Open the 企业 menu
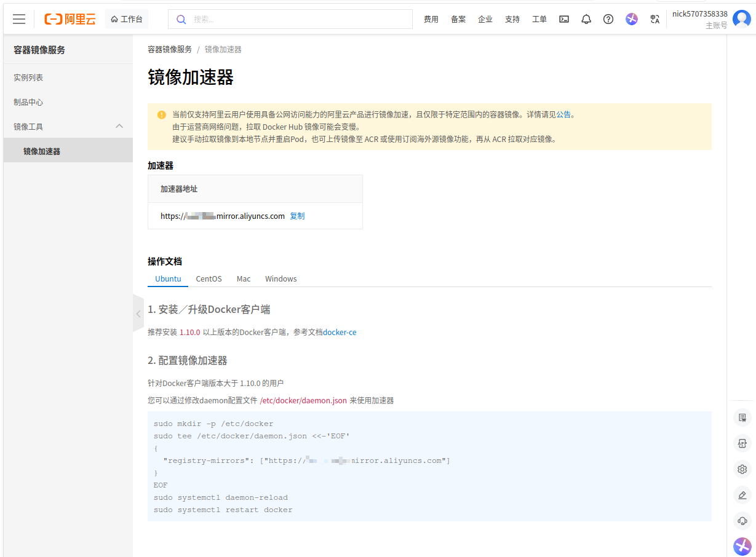The image size is (756, 557). (485, 19)
